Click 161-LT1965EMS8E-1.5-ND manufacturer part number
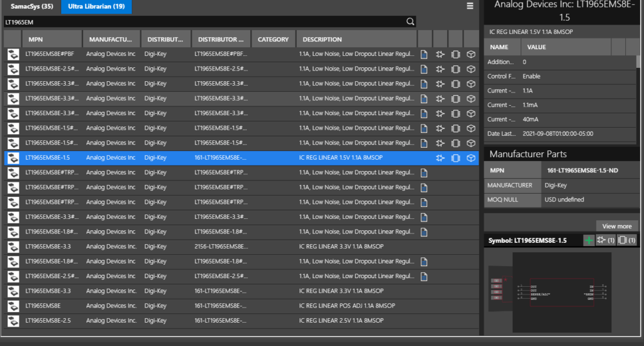The width and height of the screenshot is (644, 346). (582, 170)
